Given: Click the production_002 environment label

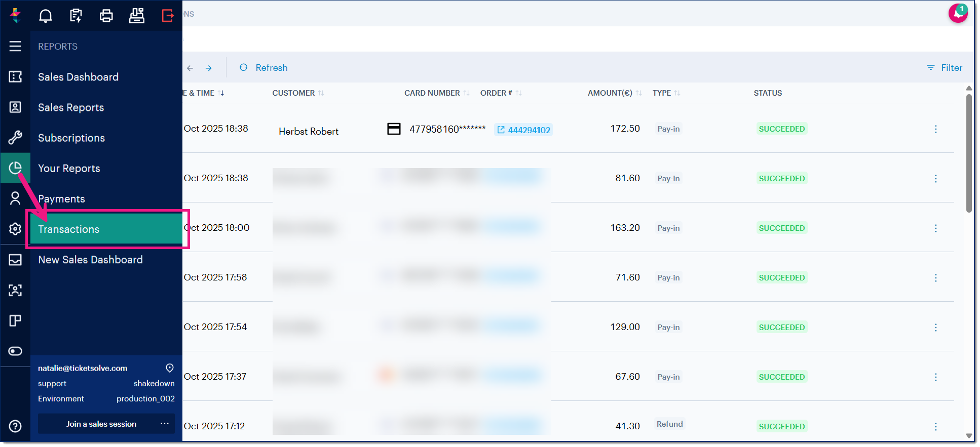Looking at the screenshot, I should coord(145,399).
